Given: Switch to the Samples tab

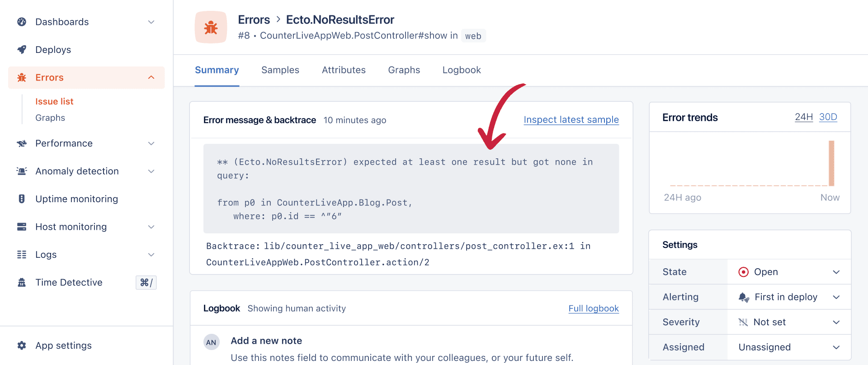Looking at the screenshot, I should (x=280, y=70).
